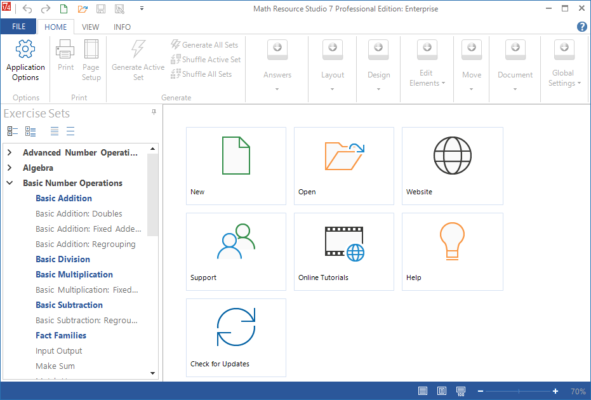Screen dimensions: 591x400
Task: Open Page Setup from the ribbon
Action: click(91, 49)
